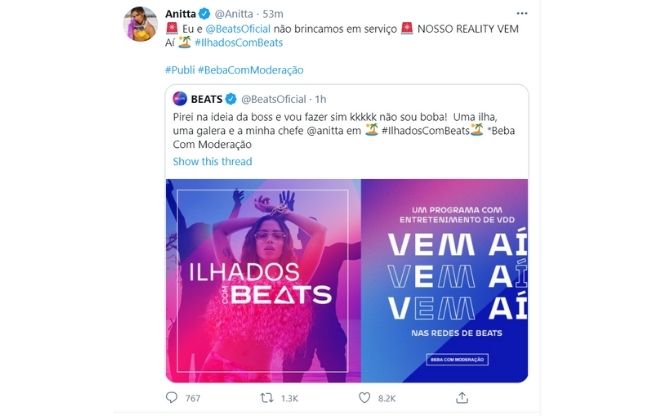662x420 pixels.
Task: Click Show this thread link
Action: (212, 161)
